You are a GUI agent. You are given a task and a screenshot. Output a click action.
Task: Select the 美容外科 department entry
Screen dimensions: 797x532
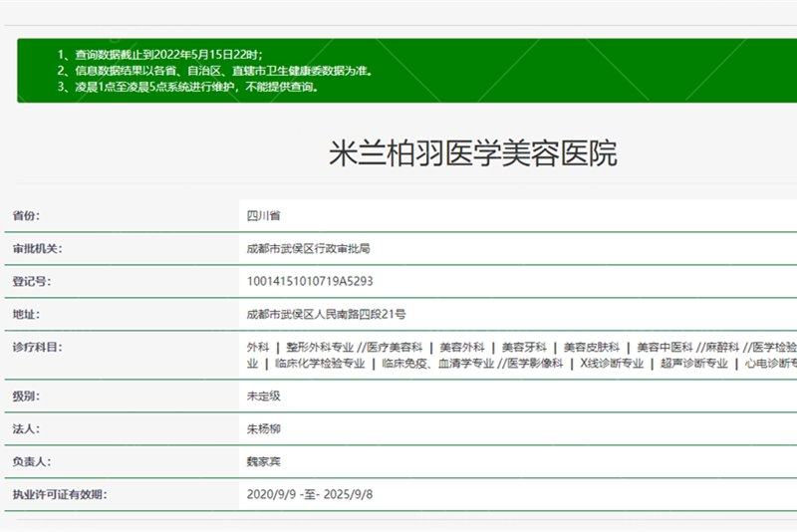pos(462,347)
